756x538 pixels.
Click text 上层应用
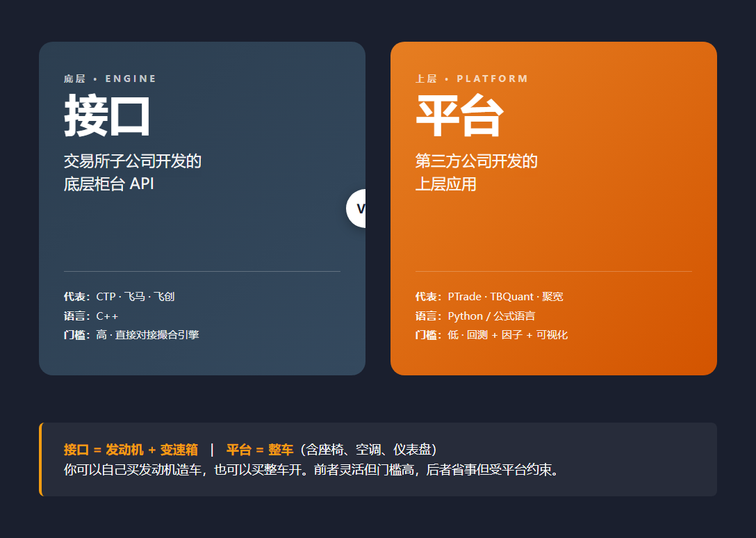coord(446,184)
